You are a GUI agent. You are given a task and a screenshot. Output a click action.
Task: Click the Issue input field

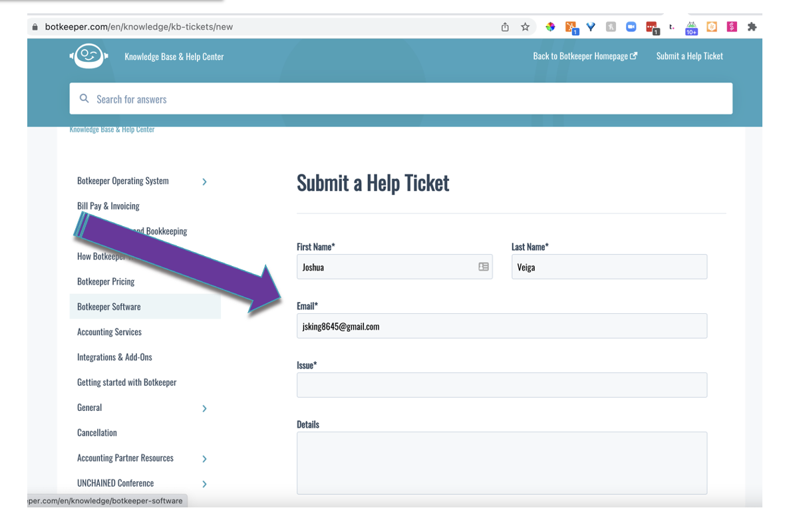click(x=502, y=385)
